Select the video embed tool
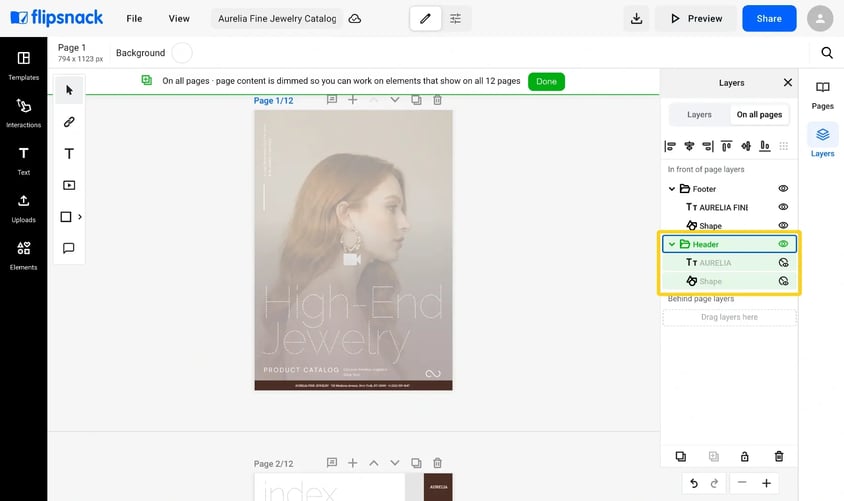 point(69,185)
